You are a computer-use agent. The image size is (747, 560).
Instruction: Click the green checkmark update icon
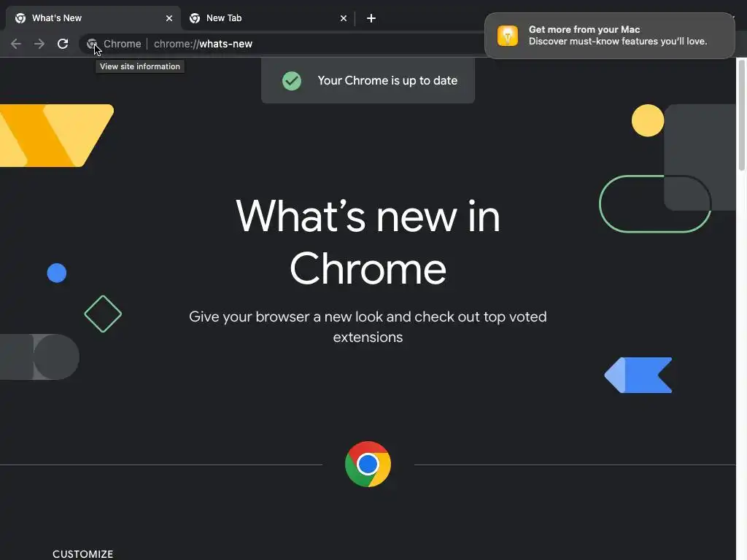[x=292, y=81]
